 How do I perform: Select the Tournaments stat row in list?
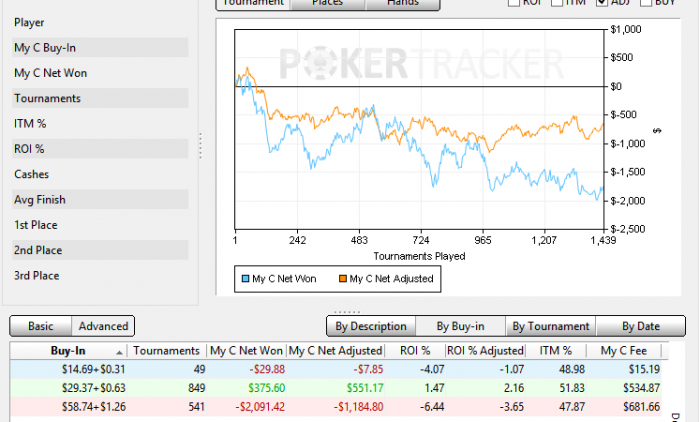(x=100, y=98)
